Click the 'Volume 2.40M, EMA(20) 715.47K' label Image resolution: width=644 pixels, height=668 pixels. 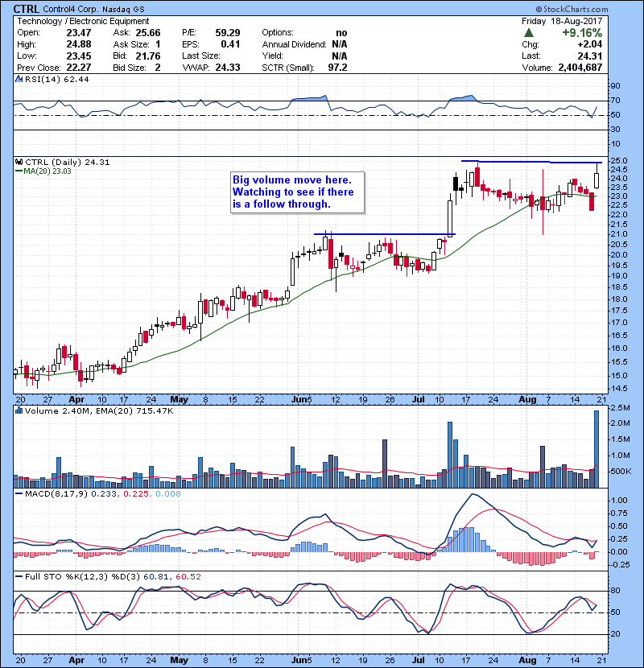[x=99, y=410]
